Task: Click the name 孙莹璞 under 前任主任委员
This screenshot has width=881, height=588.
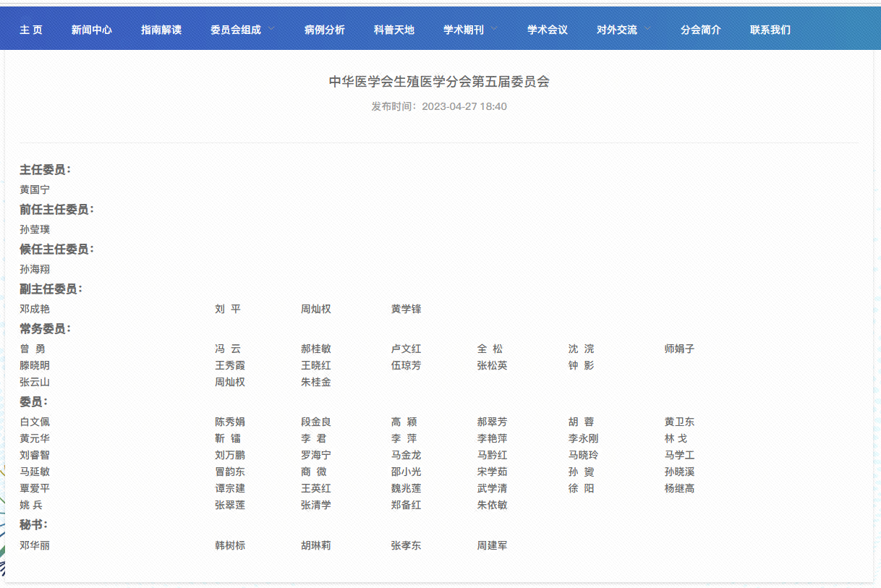Action: [x=35, y=229]
